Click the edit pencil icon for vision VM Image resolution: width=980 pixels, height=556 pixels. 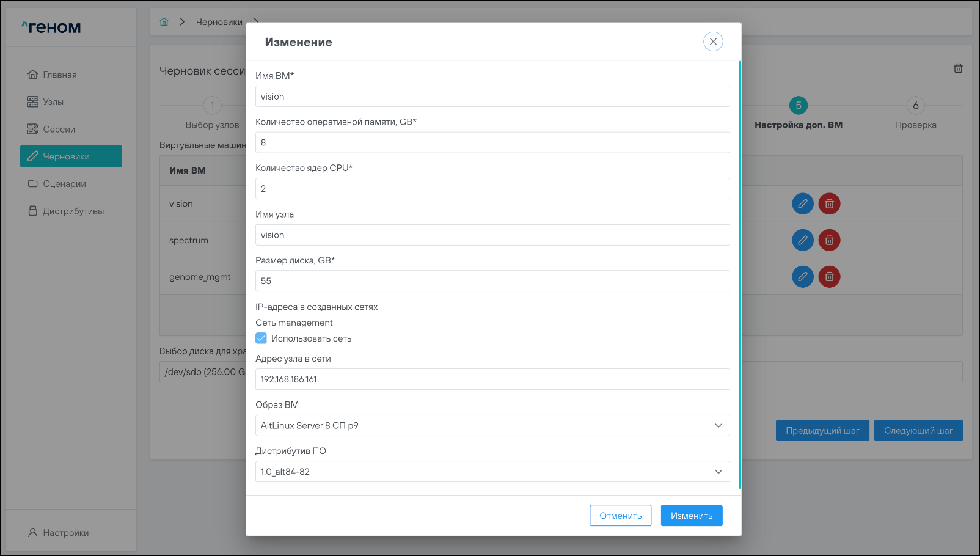point(802,203)
